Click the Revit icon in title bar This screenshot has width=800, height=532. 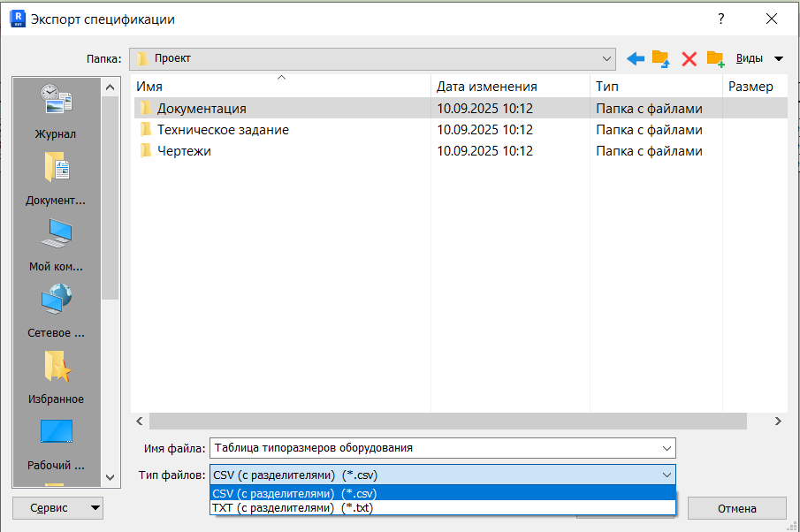click(x=18, y=19)
